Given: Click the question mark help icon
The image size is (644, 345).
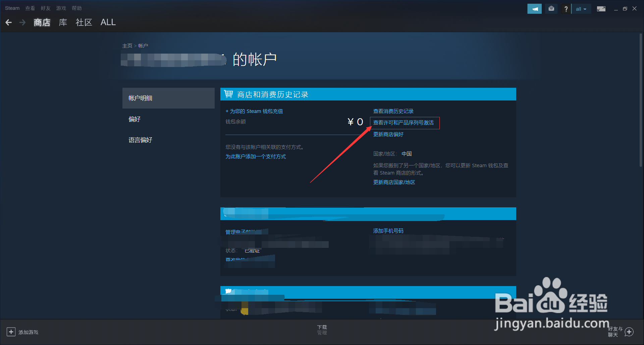Looking at the screenshot, I should [x=566, y=8].
